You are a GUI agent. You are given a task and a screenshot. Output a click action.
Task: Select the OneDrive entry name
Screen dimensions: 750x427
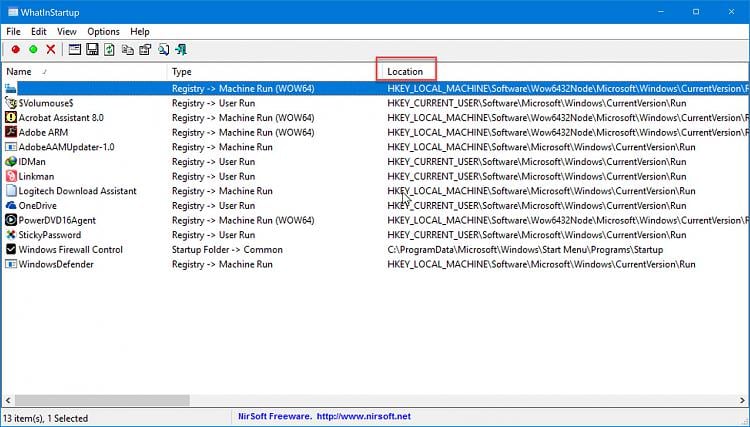[x=37, y=206]
